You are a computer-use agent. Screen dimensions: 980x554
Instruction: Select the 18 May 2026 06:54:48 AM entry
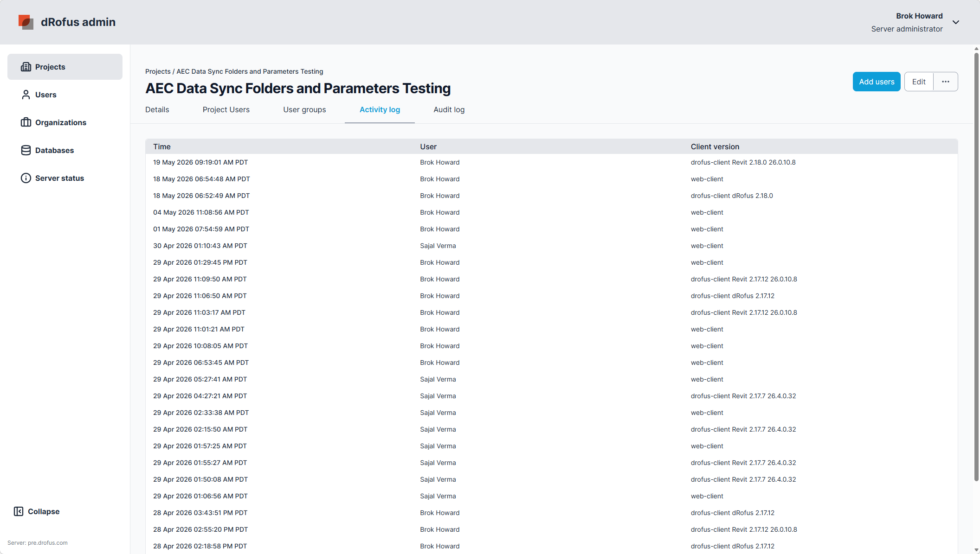point(551,179)
